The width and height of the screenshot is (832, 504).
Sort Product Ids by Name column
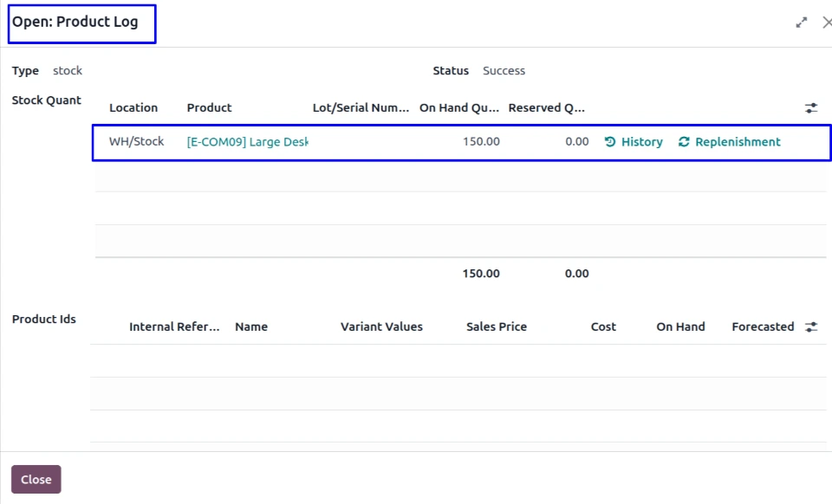pyautogui.click(x=251, y=327)
